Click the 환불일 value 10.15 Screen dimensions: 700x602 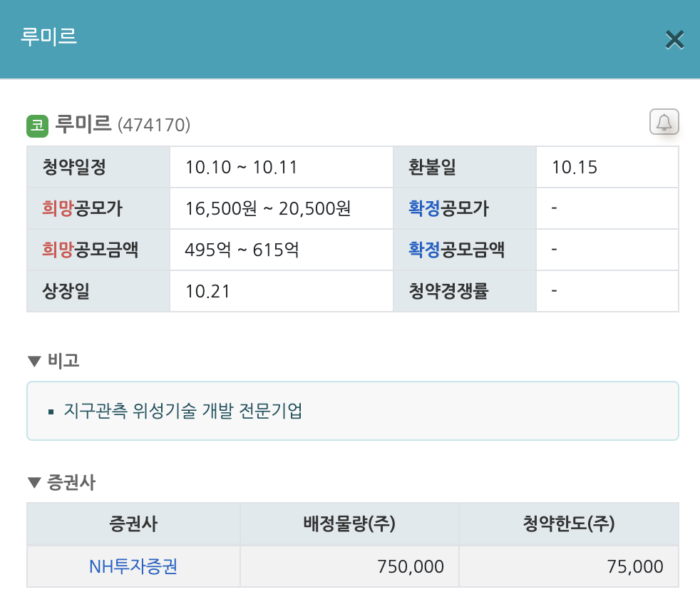click(x=575, y=168)
